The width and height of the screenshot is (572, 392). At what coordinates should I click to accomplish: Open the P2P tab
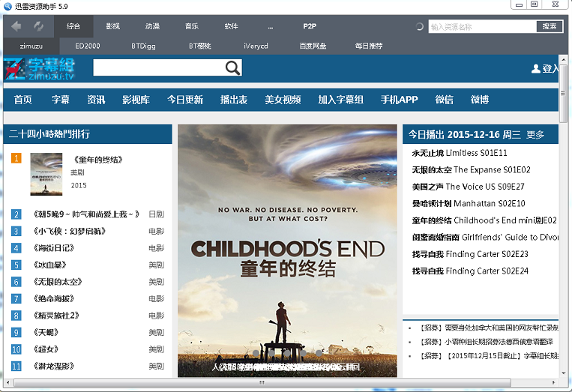pyautogui.click(x=310, y=26)
